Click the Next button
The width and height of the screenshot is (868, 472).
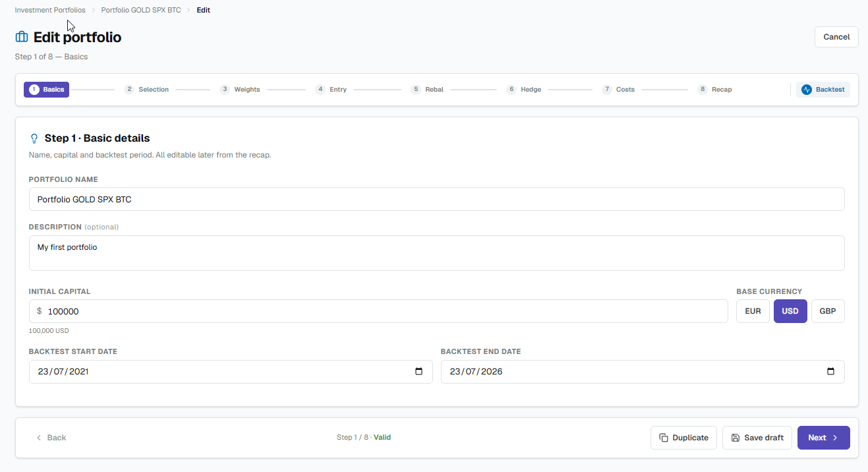coord(824,438)
